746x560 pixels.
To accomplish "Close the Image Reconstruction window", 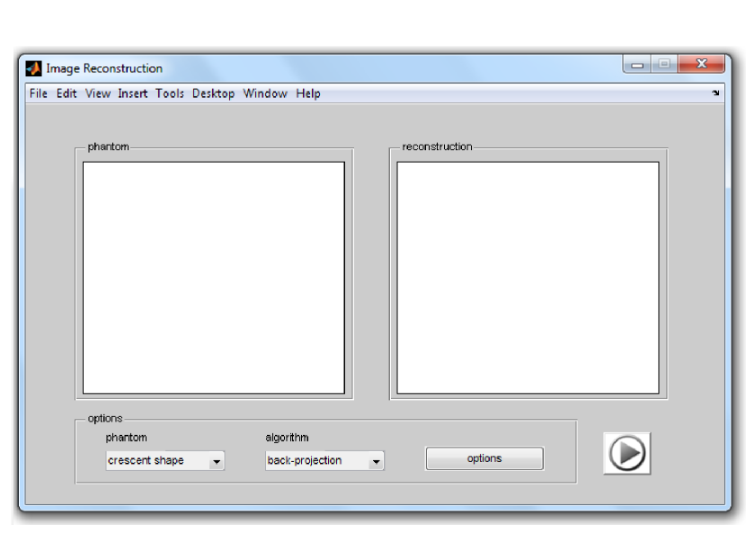I will pos(701,64).
